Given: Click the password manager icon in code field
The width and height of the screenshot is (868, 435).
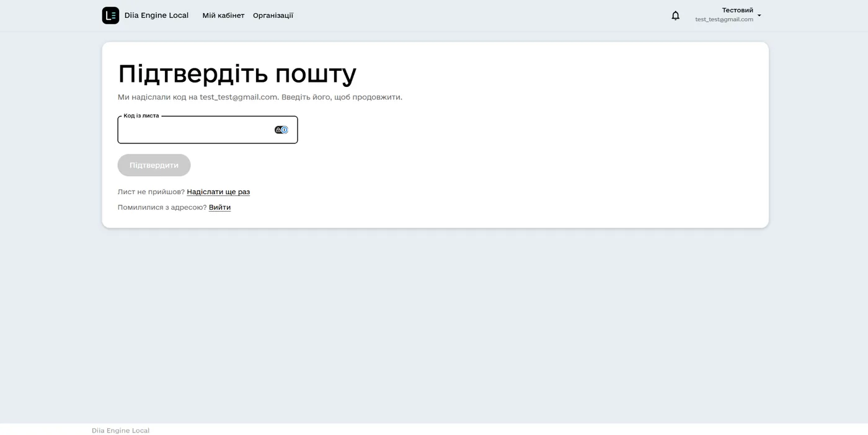Looking at the screenshot, I should (281, 130).
